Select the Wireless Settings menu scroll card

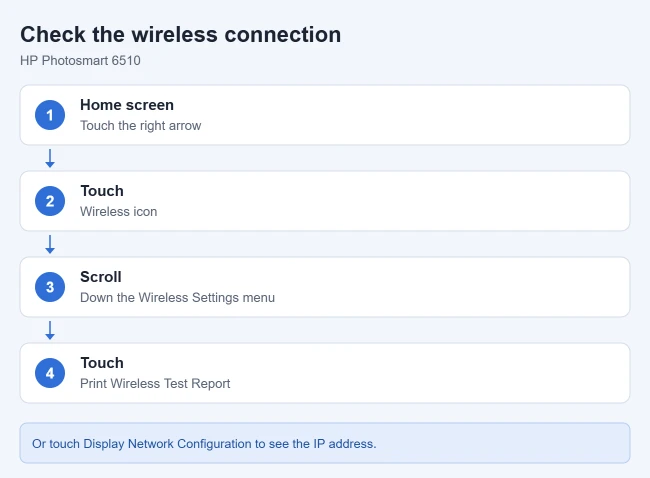pos(325,287)
